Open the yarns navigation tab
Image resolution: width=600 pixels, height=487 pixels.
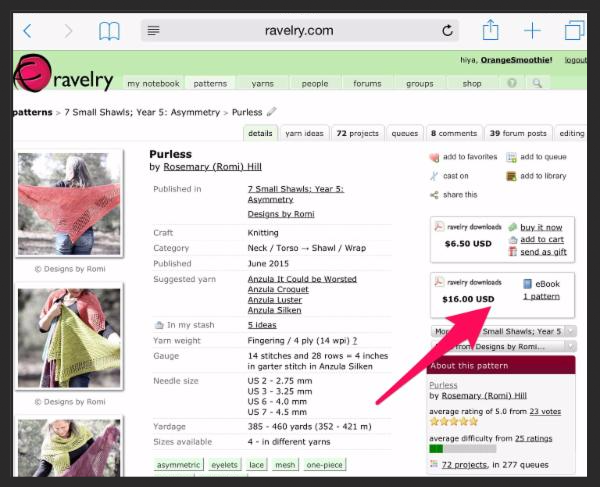pos(262,84)
